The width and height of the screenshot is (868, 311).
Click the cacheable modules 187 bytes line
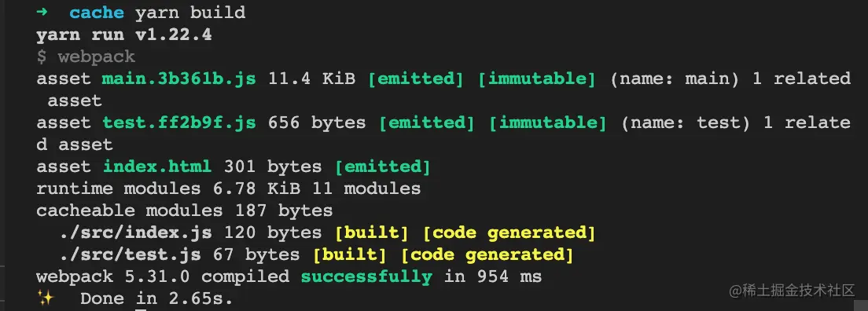coord(184,210)
